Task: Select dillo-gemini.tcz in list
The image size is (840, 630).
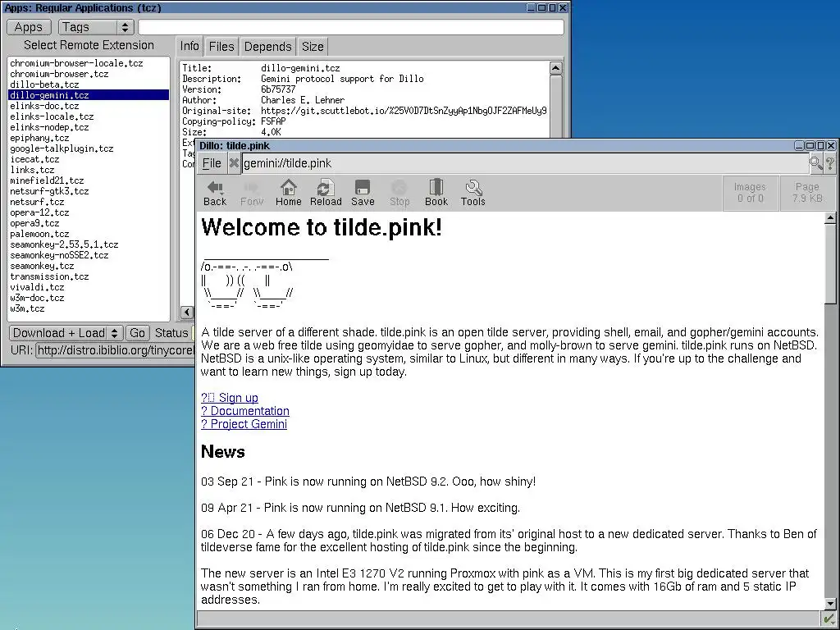Action: [89, 95]
